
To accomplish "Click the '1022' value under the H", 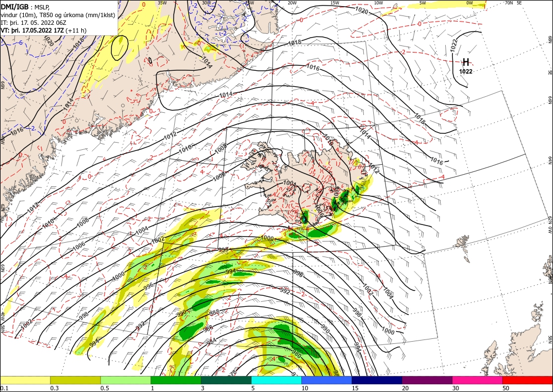I will [x=466, y=71].
